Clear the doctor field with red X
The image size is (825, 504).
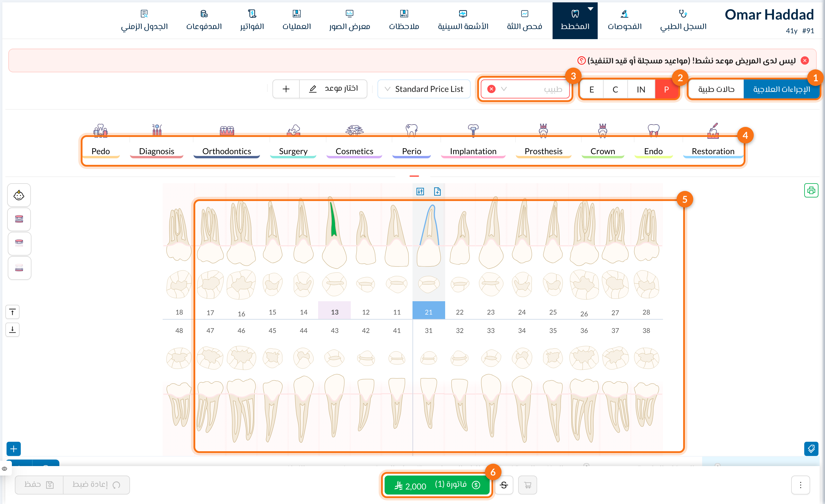coord(491,89)
